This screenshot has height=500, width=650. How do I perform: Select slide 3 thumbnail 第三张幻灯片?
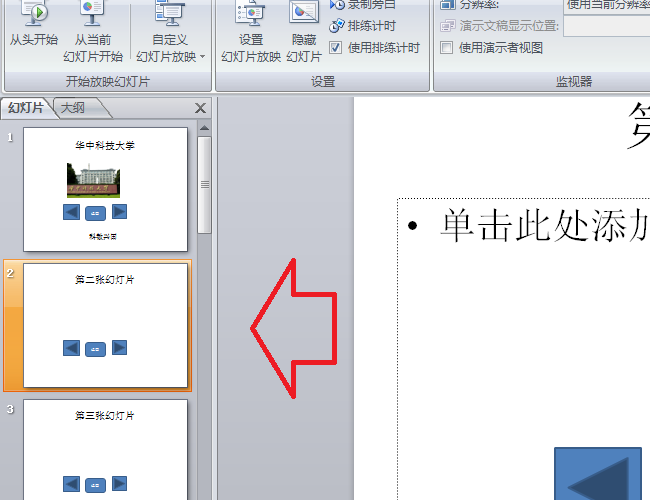(105, 449)
